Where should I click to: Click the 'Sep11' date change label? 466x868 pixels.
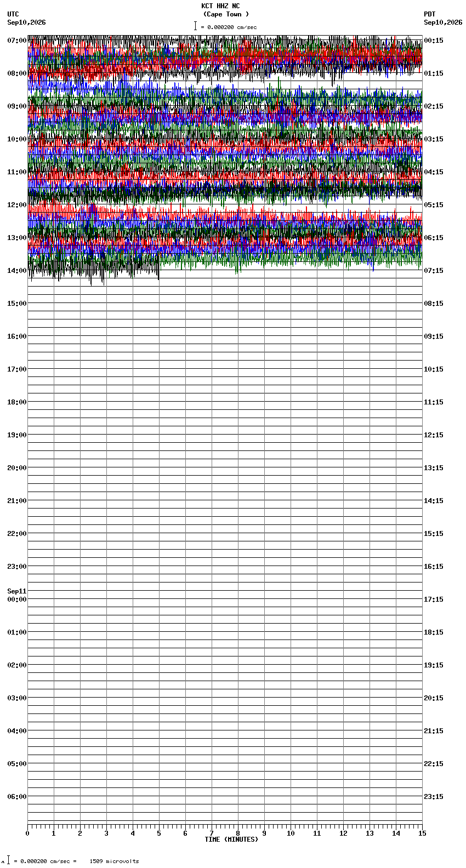(x=17, y=591)
